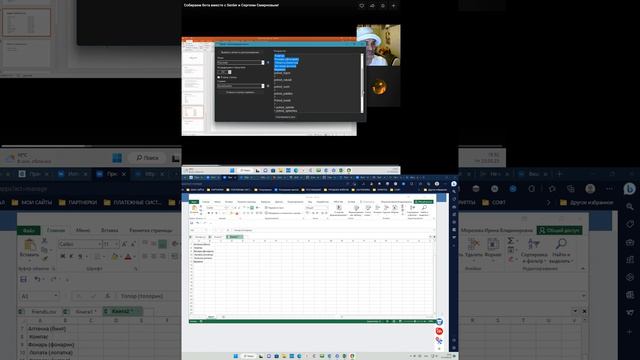The width and height of the screenshot is (640, 360).
Task: Click the Conditional Formatting icon in Excel
Action: (339, 208)
